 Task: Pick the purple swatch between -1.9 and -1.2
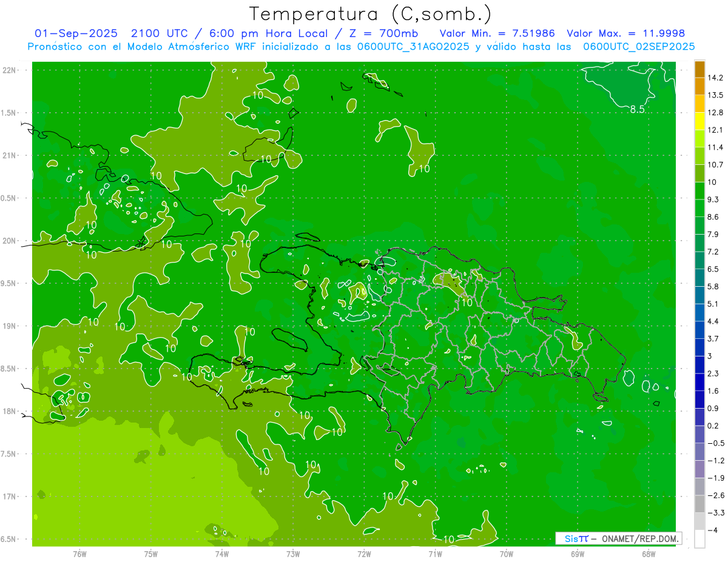click(699, 469)
